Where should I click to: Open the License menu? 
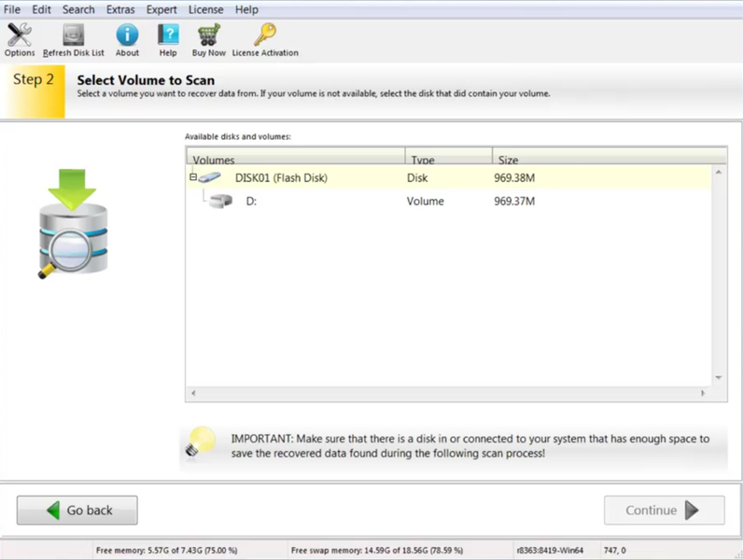[x=205, y=9]
